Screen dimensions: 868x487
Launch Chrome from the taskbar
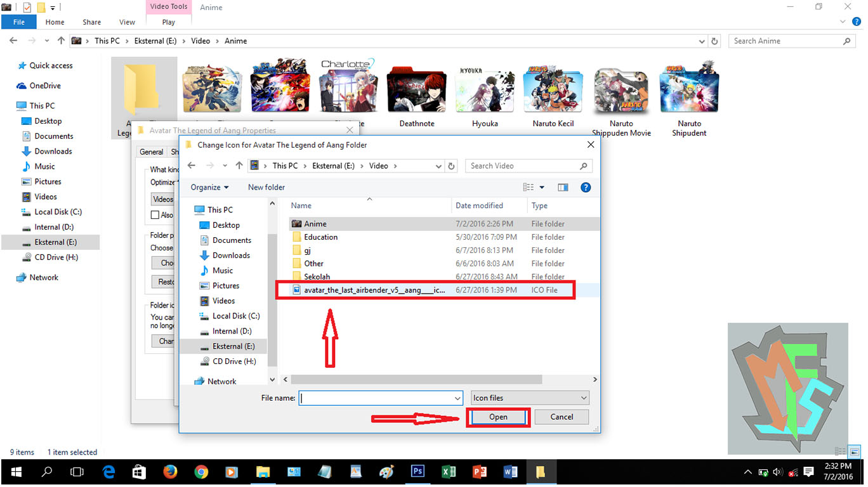pyautogui.click(x=201, y=472)
